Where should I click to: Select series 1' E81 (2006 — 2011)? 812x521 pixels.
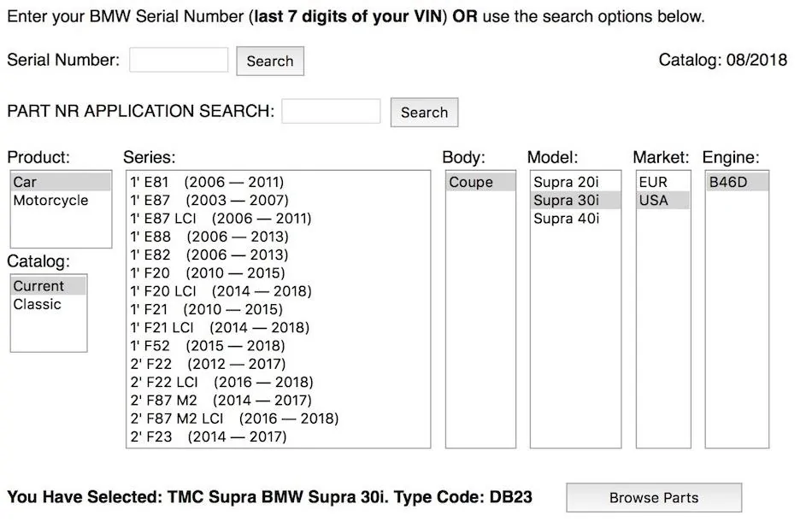pyautogui.click(x=278, y=182)
